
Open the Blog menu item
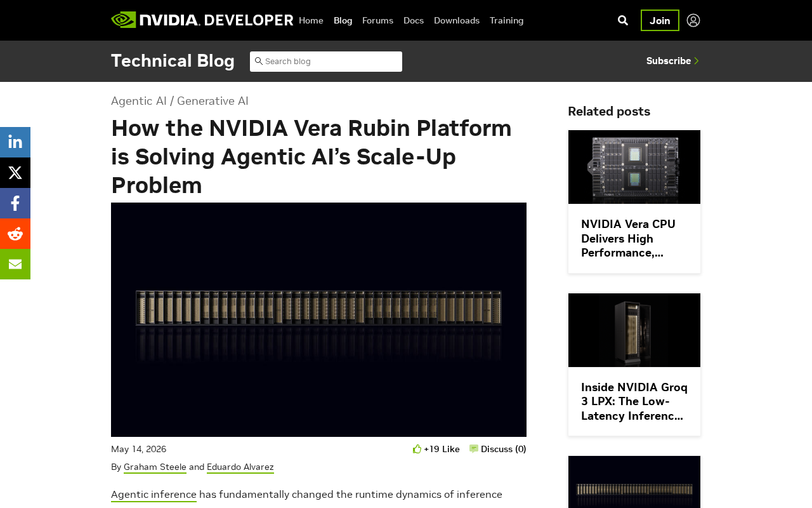tap(343, 20)
